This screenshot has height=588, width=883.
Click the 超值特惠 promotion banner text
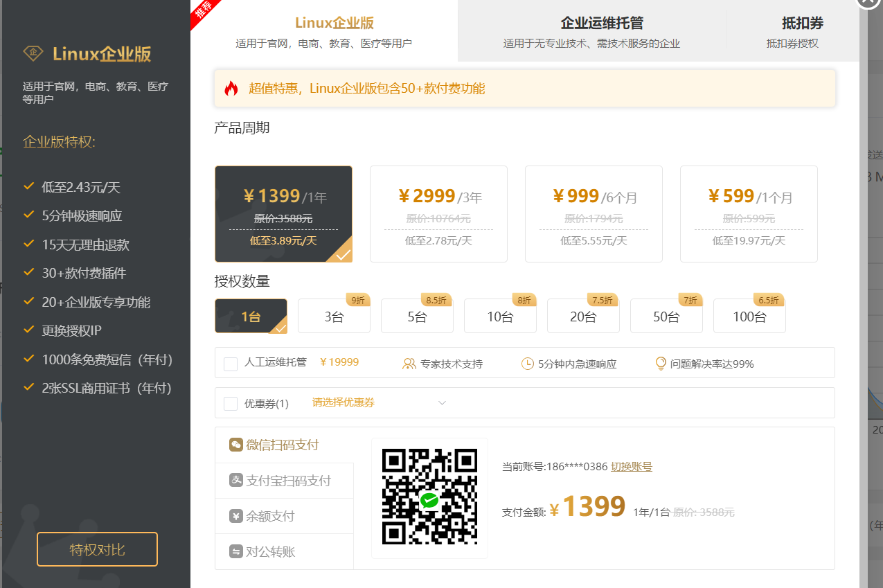366,88
